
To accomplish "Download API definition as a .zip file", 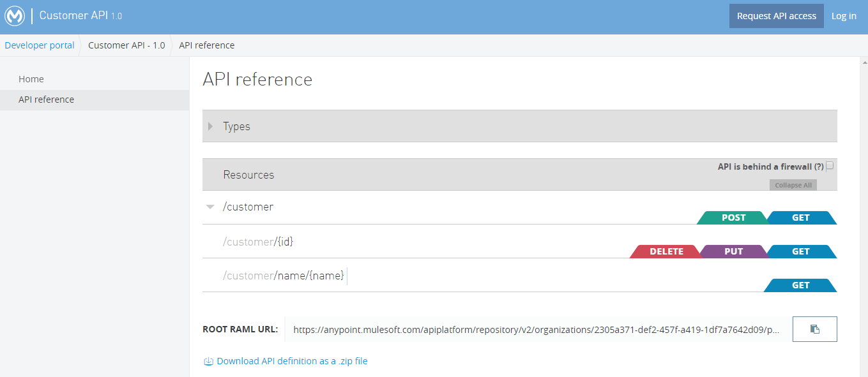I will tap(292, 361).
